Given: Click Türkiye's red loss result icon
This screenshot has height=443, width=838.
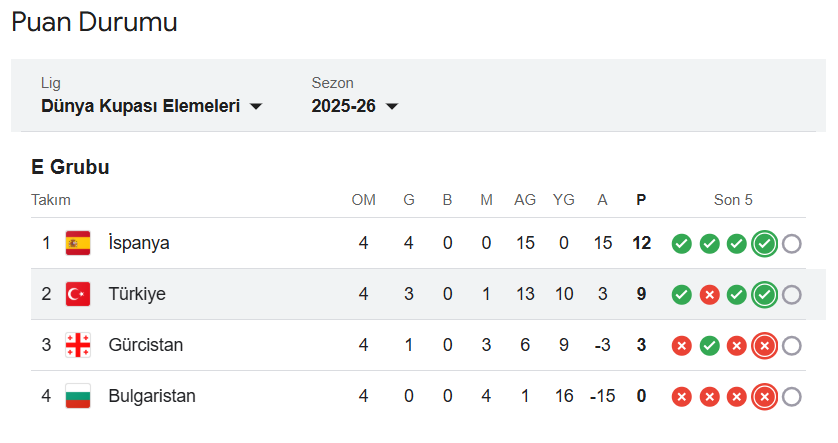Looking at the screenshot, I should pos(709,294).
